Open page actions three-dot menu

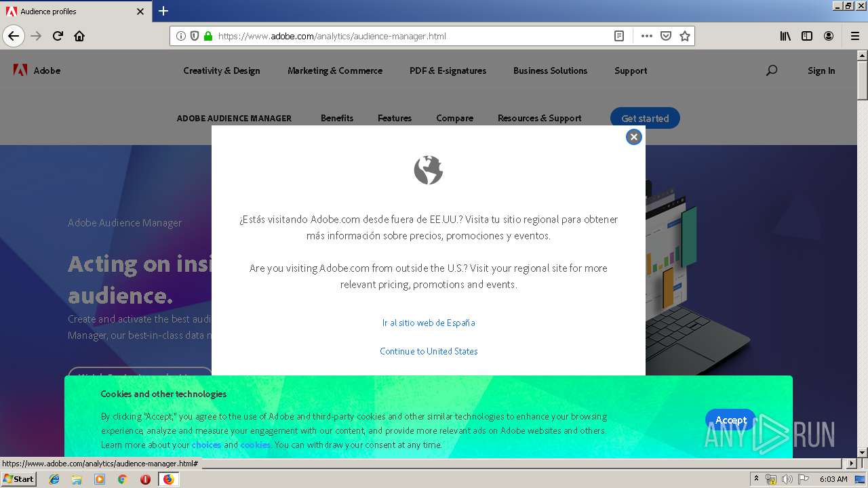[x=646, y=36]
